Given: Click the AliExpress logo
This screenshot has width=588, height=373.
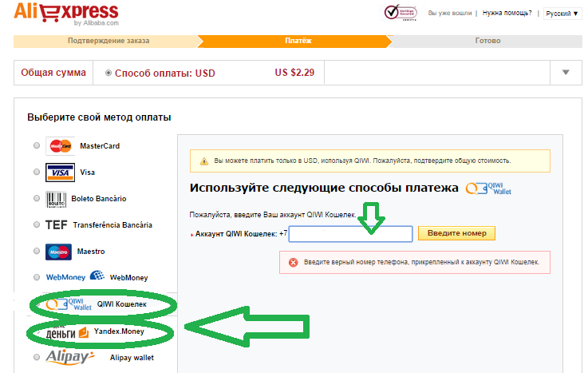Looking at the screenshot, I should 66,14.
